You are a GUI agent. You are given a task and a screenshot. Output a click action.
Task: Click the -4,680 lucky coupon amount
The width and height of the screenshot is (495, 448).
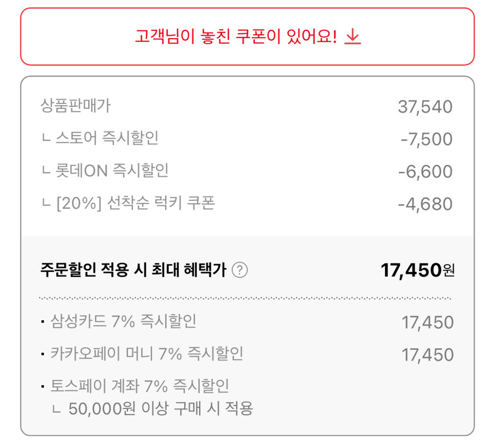pyautogui.click(x=425, y=204)
